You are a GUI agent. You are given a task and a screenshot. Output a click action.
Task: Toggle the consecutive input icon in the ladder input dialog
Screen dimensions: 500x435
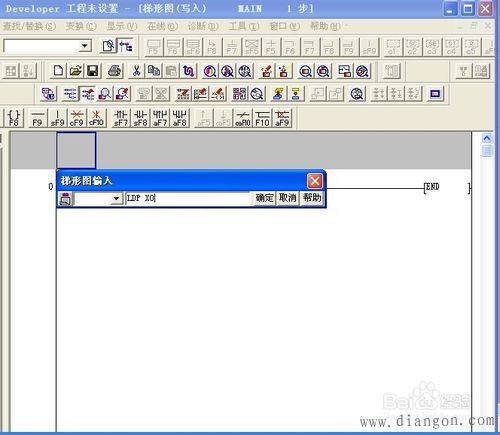(66, 199)
